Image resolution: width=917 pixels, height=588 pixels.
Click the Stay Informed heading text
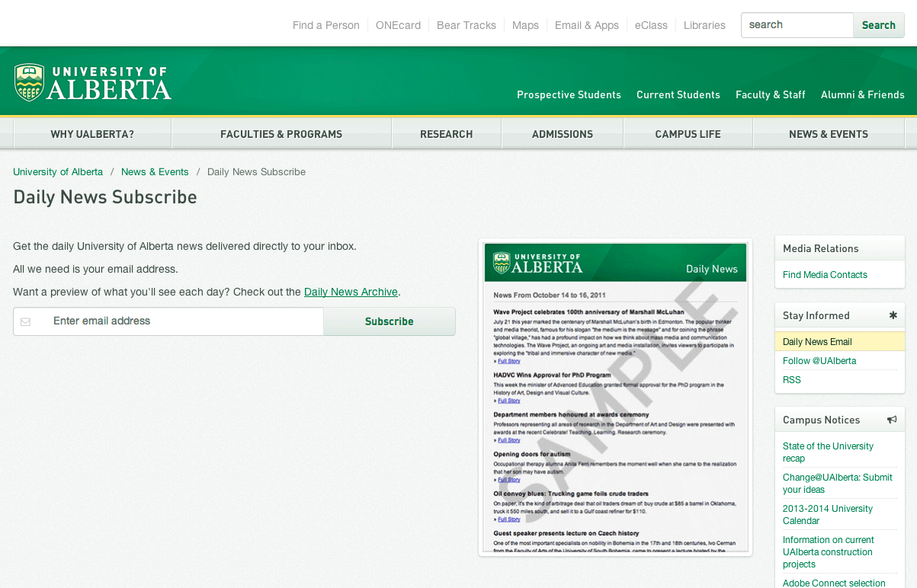(816, 315)
